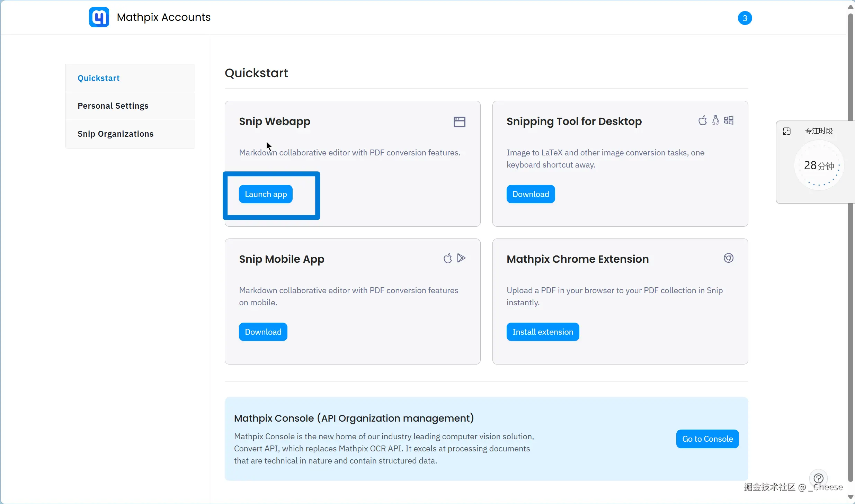Open Personal Settings in the sidebar
Screen dimensions: 855x504
coord(113,106)
